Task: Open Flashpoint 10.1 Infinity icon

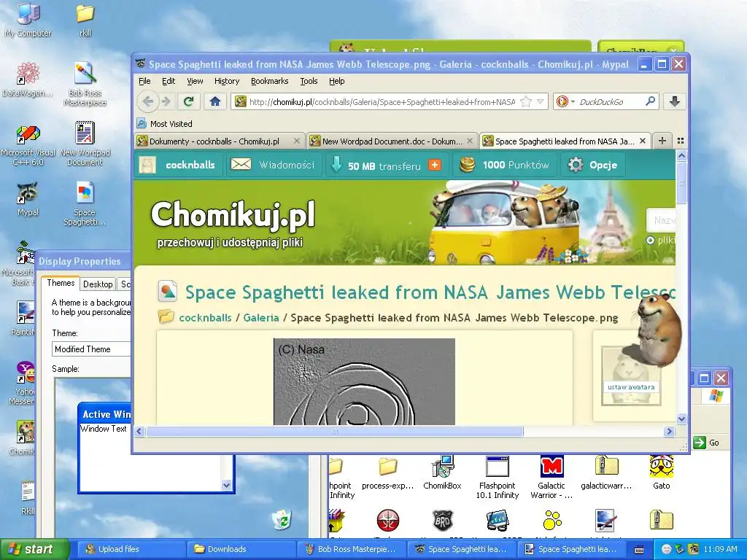Action: pyautogui.click(x=498, y=477)
